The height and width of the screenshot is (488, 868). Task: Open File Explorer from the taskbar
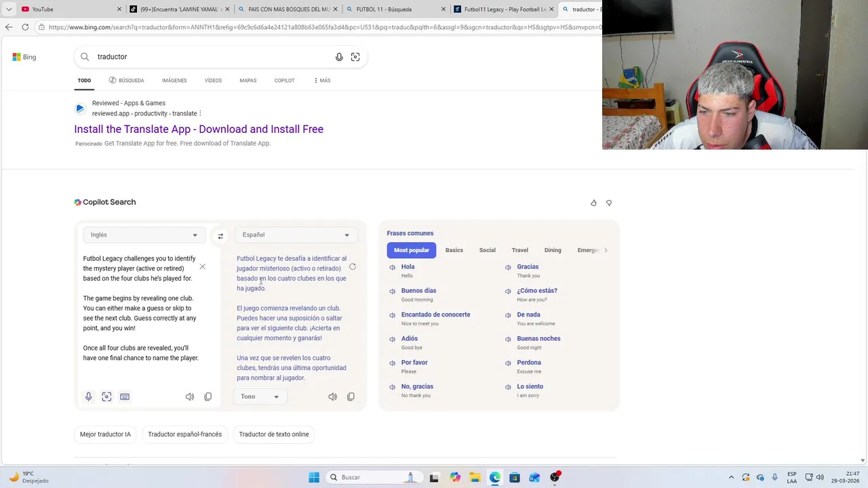click(x=475, y=477)
